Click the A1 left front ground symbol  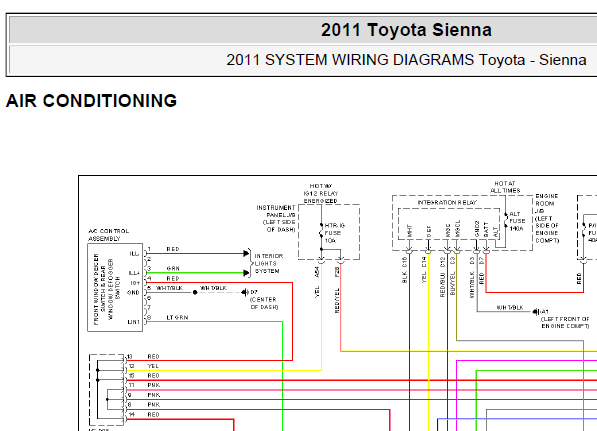536,312
